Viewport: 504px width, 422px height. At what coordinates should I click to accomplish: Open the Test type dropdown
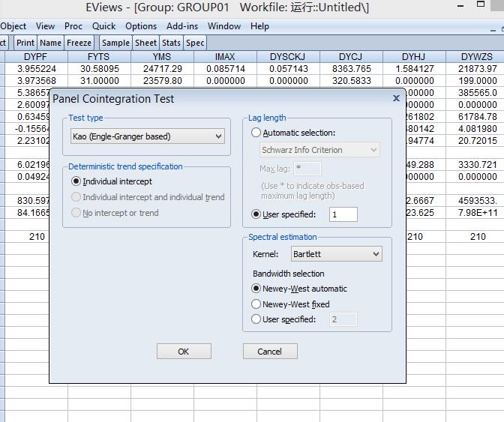pyautogui.click(x=148, y=136)
